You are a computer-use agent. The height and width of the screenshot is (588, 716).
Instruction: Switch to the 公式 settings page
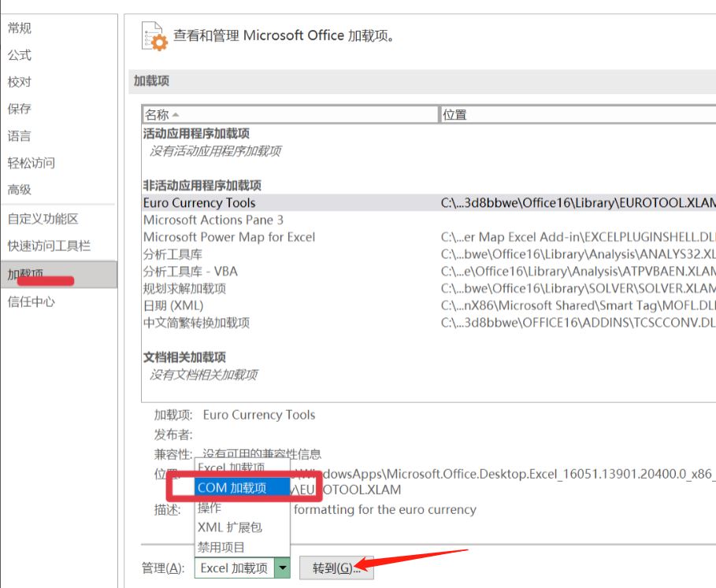(x=20, y=55)
